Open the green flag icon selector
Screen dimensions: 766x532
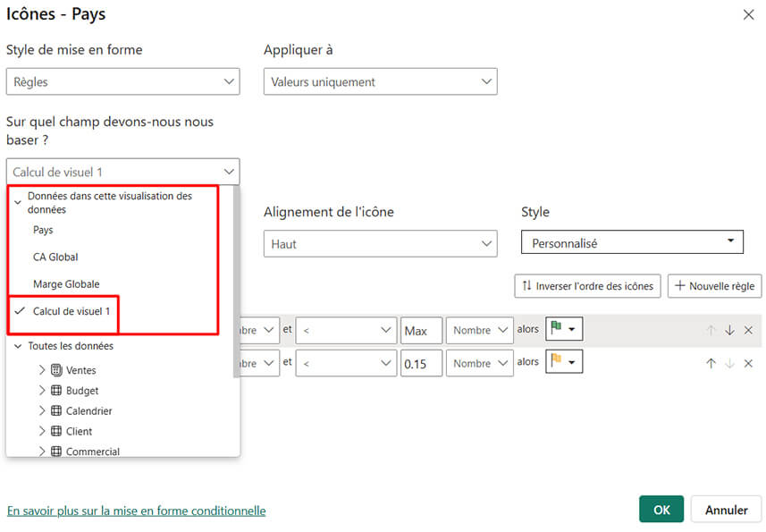564,329
